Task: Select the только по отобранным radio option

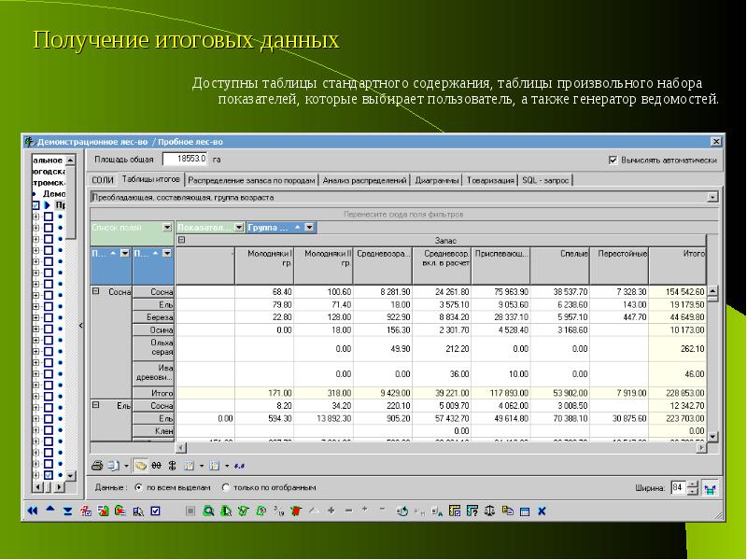Action: (226, 487)
